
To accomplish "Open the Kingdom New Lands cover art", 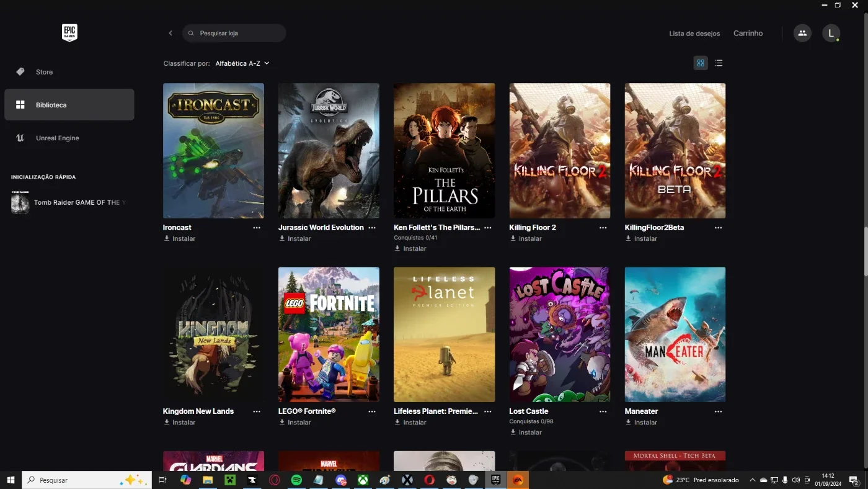I will click(213, 334).
